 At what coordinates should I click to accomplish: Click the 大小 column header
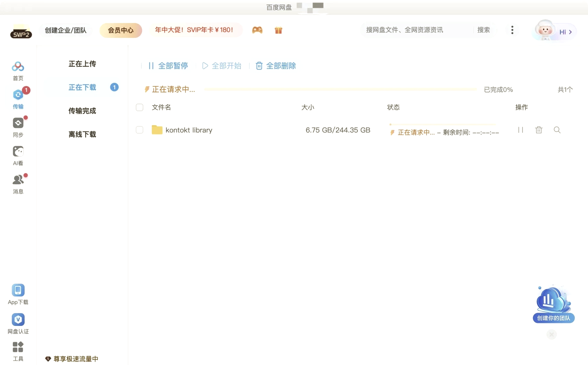click(308, 107)
